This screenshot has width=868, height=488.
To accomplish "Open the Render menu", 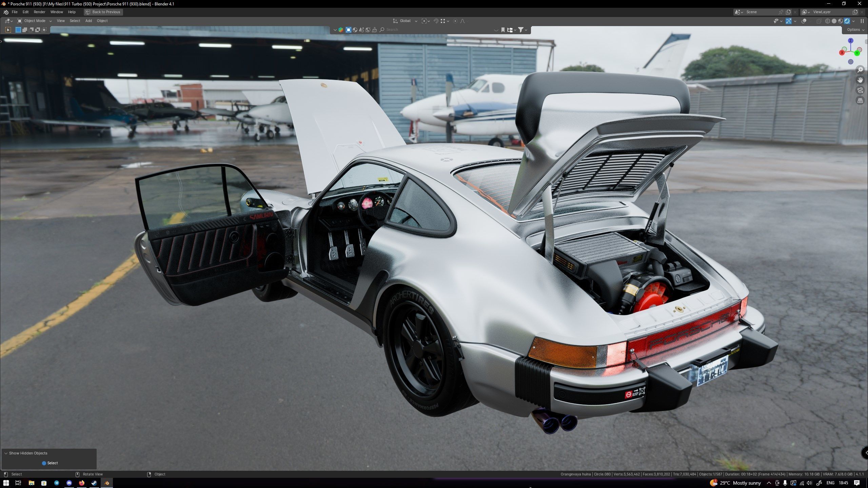I will coord(39,12).
